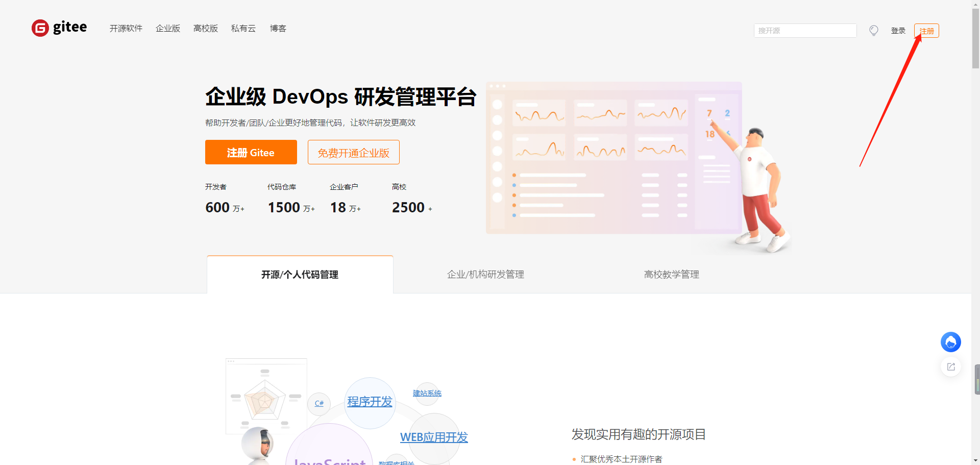
Task: Open 企业版 in the top navigation
Action: pos(168,29)
